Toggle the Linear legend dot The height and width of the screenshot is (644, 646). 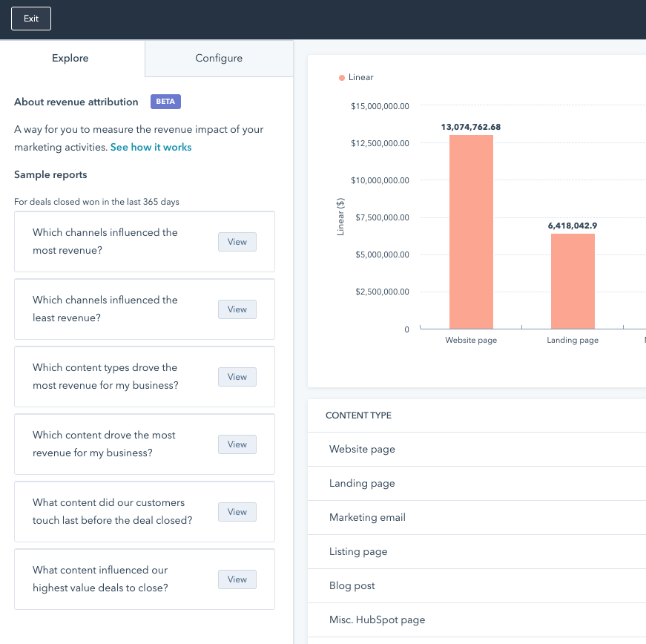click(342, 77)
